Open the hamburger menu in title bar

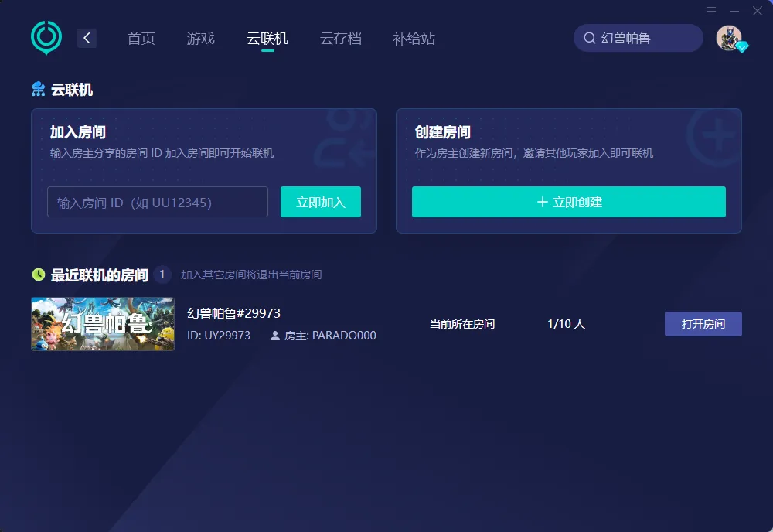pos(711,11)
